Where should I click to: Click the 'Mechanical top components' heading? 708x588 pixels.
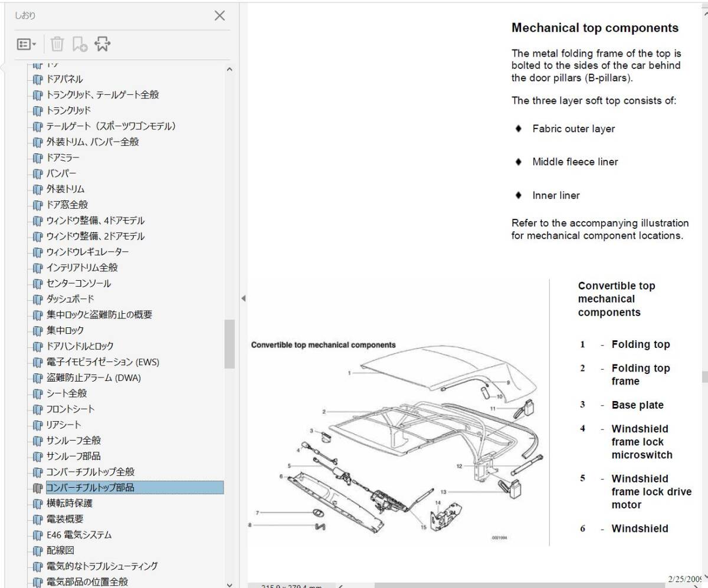(595, 28)
